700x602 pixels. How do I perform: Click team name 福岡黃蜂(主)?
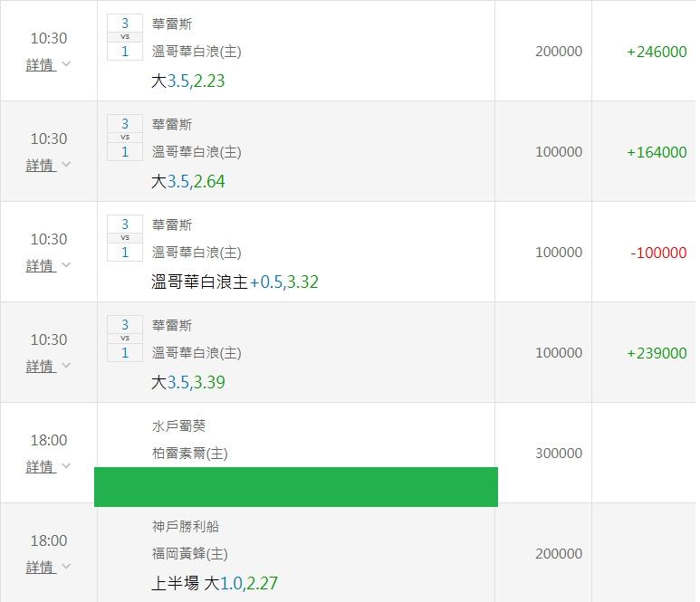click(190, 554)
